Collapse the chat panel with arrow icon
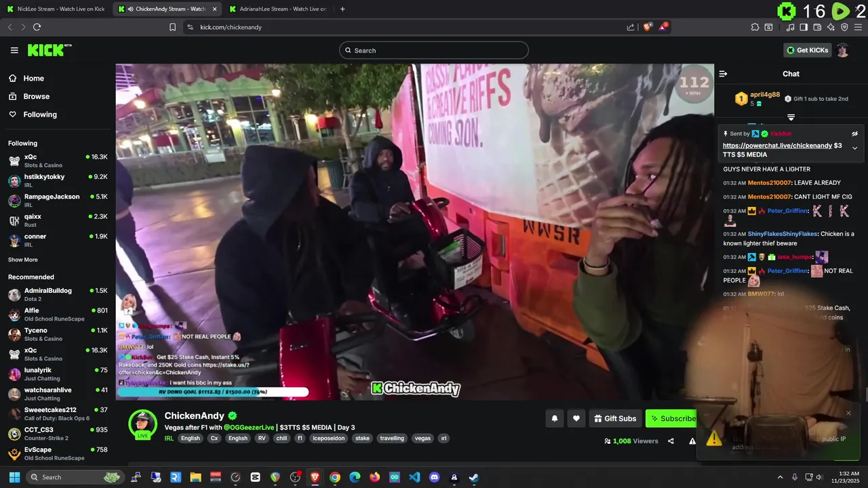This screenshot has width=868, height=488. click(723, 74)
